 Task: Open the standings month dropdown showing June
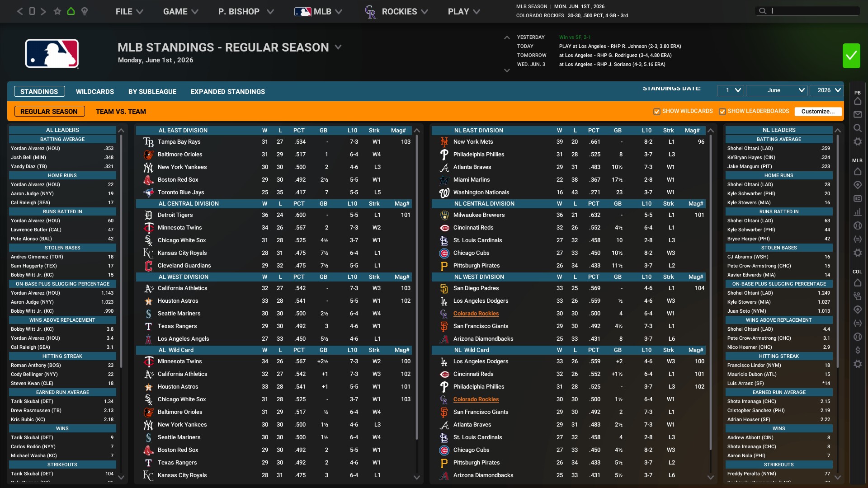776,90
